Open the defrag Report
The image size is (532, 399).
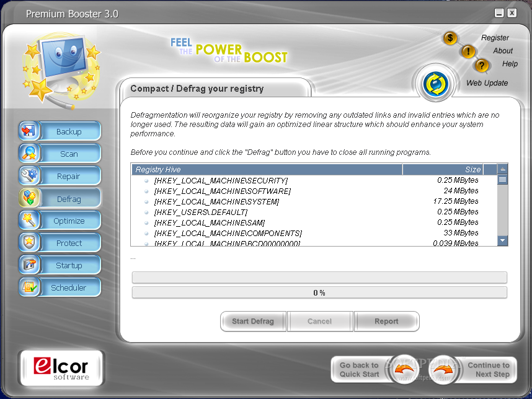pyautogui.click(x=386, y=321)
